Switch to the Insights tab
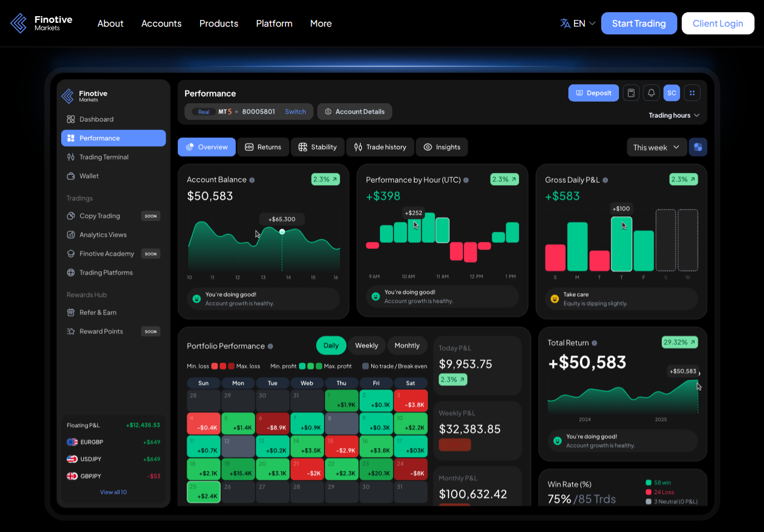Screen dimensions: 764x532 442,147
